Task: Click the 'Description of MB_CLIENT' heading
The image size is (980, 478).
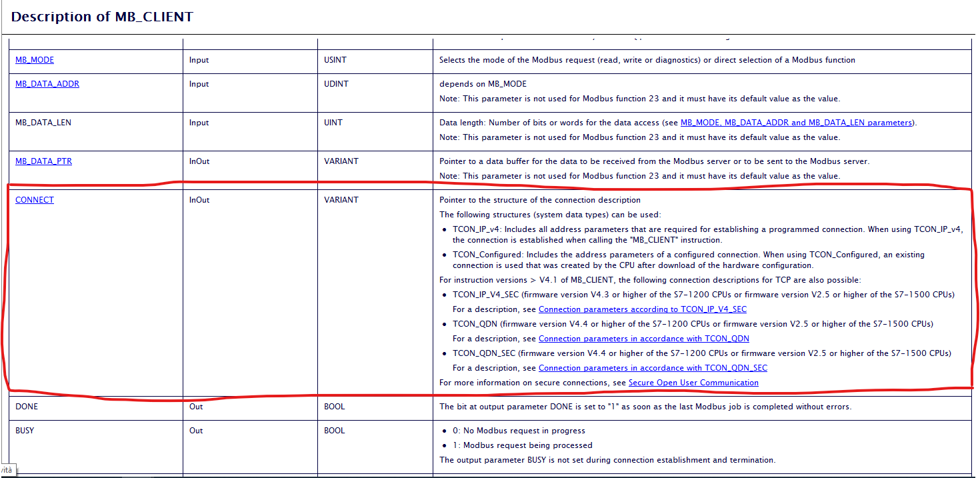Action: 102,17
